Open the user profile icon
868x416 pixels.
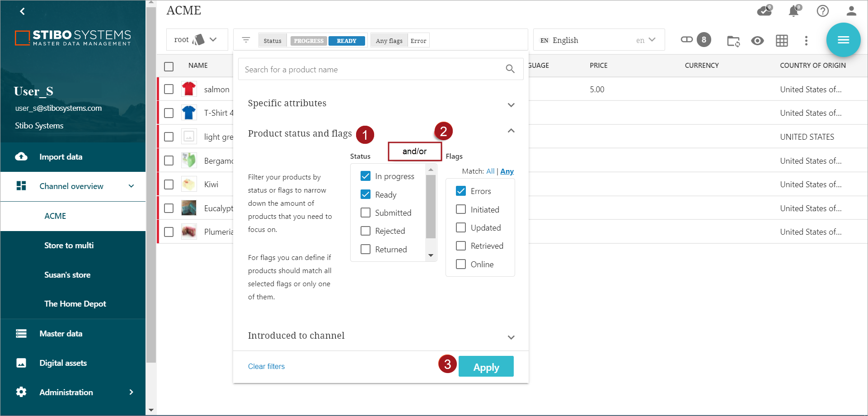pyautogui.click(x=851, y=11)
